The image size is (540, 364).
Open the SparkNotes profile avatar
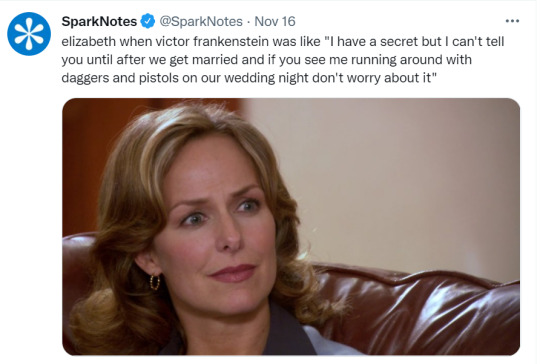[x=29, y=34]
